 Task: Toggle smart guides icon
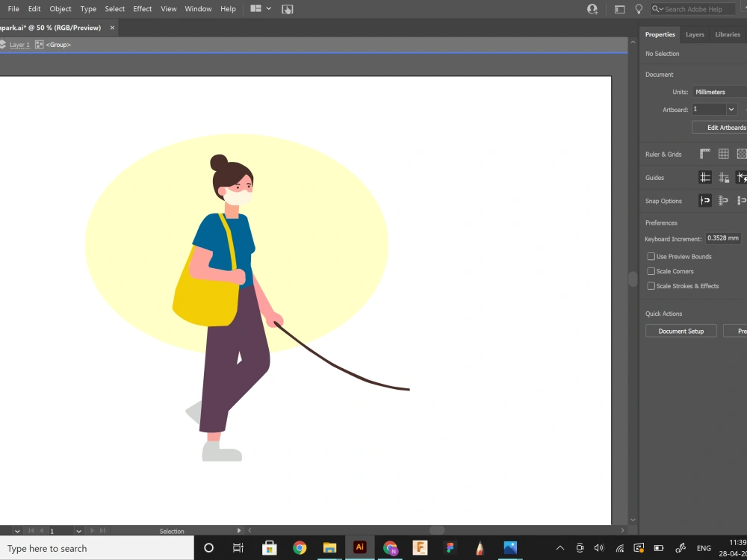point(741,178)
